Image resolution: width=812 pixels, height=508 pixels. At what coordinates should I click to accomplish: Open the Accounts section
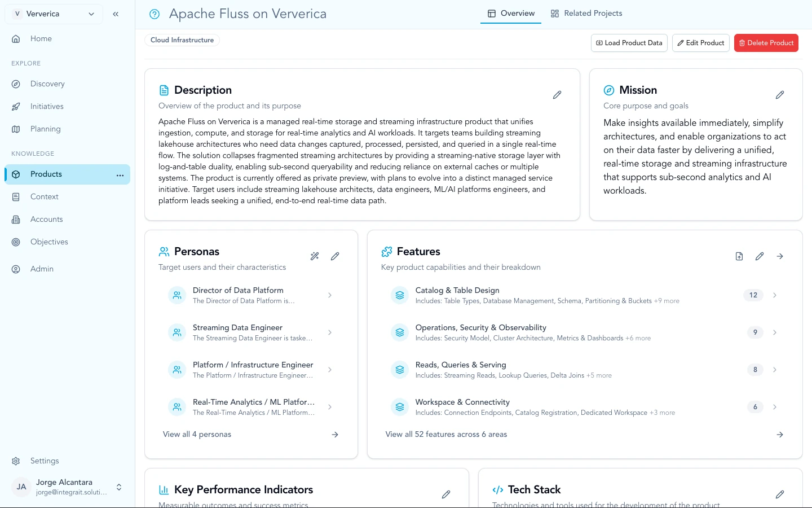[x=46, y=219]
